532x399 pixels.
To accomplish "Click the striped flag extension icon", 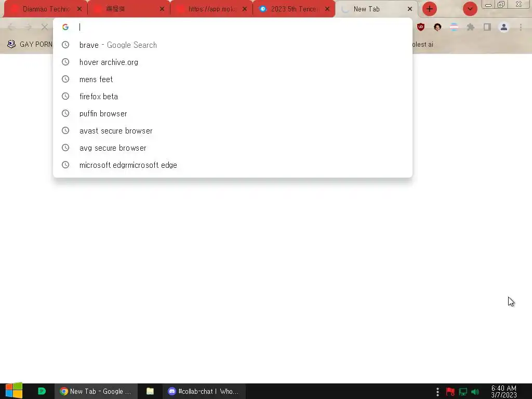I will pyautogui.click(x=454, y=27).
